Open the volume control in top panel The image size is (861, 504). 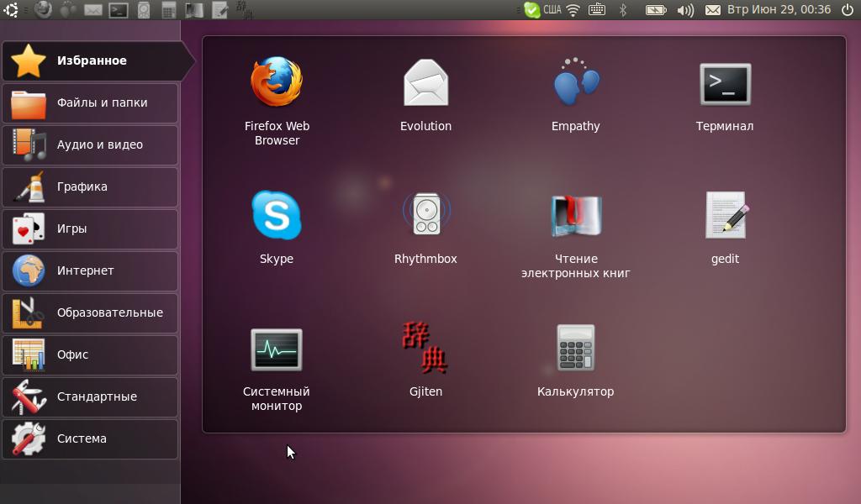685,10
